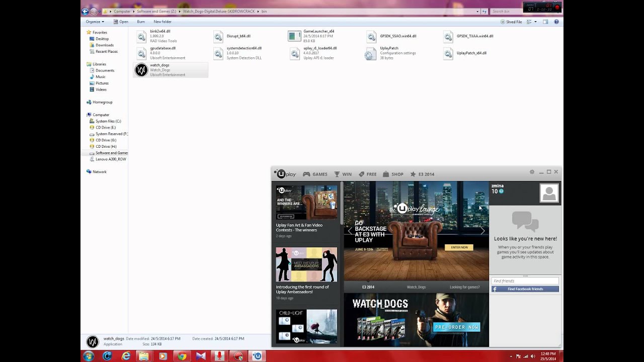This screenshot has width=644, height=362.
Task: Select the watch_dogs application icon
Action: click(x=141, y=70)
